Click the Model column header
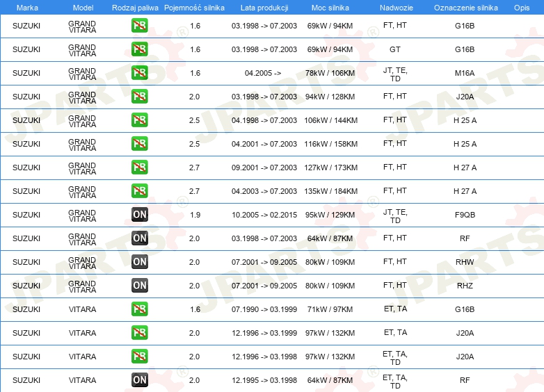The height and width of the screenshot is (392, 544). coord(83,8)
